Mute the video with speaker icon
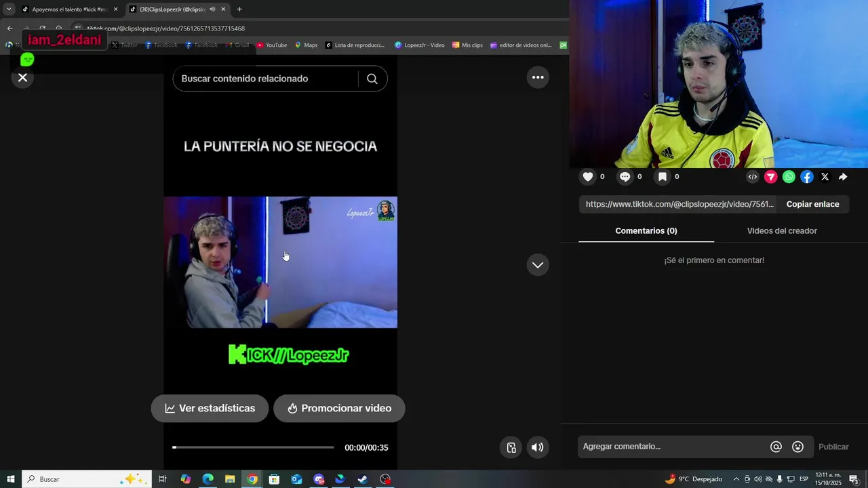Screen dimensions: 868x488 (x=537, y=447)
